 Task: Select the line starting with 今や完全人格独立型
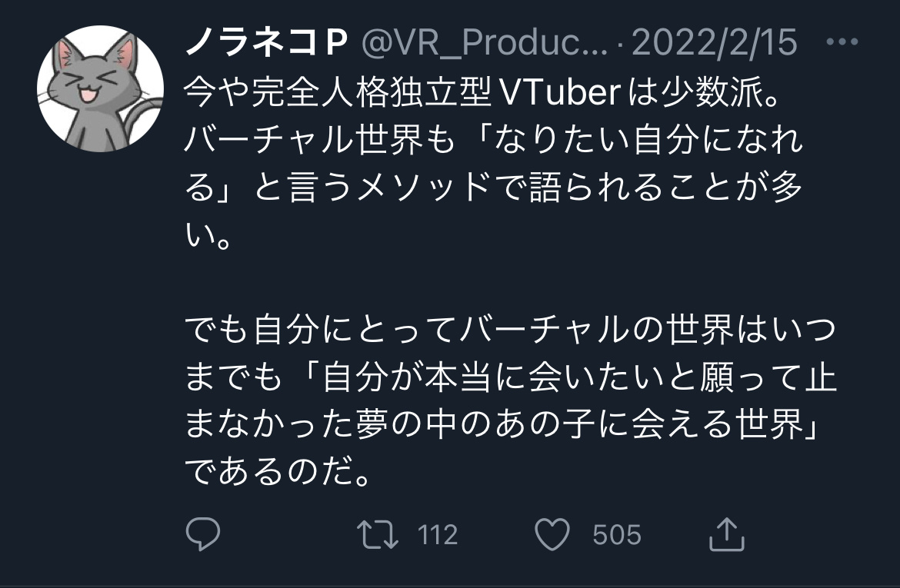point(482,92)
